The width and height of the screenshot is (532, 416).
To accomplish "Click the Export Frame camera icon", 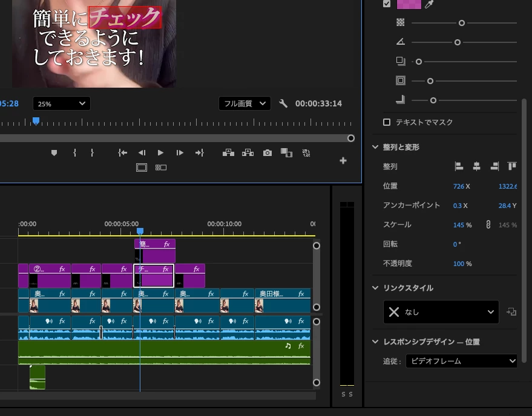I will (268, 153).
